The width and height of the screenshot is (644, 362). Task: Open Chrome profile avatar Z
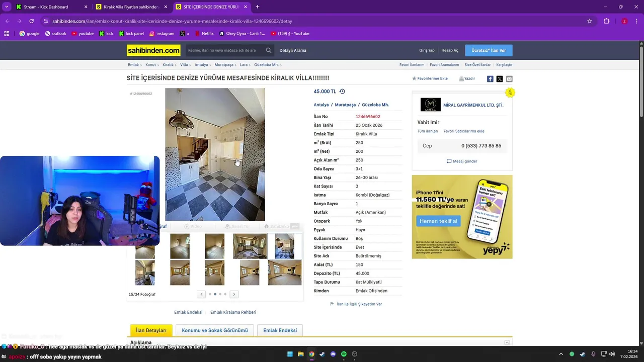coord(624,21)
